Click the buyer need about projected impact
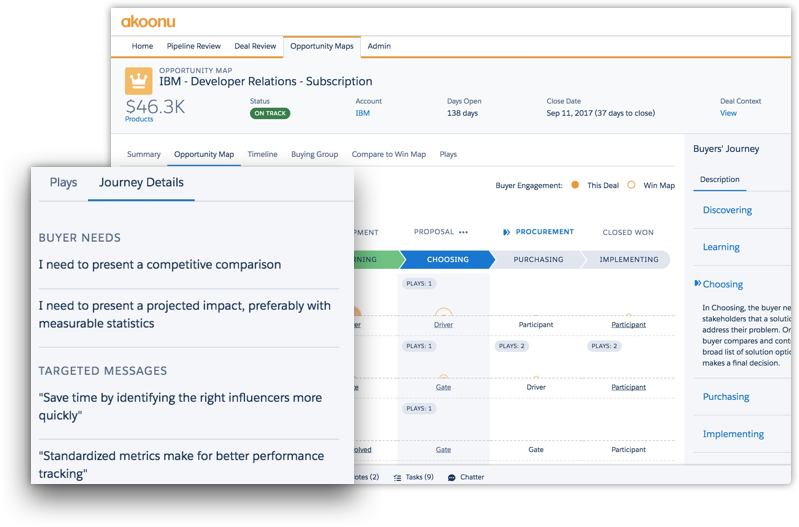 (x=185, y=314)
